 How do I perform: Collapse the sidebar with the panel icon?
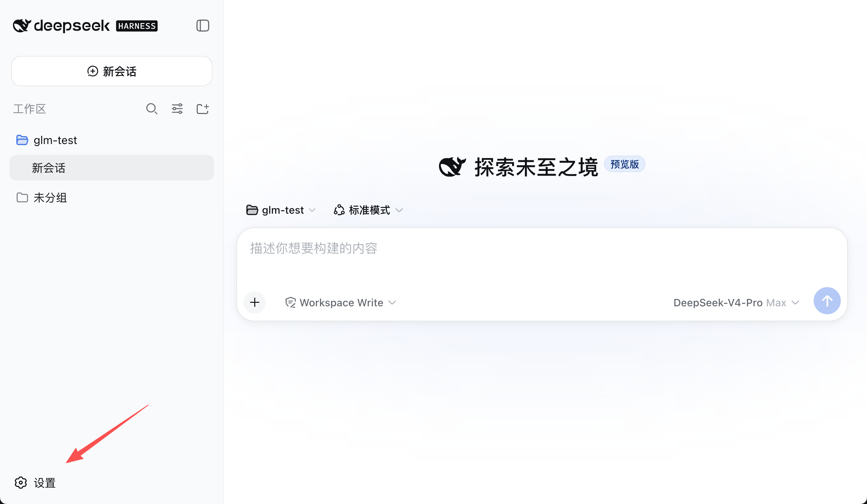pyautogui.click(x=203, y=26)
